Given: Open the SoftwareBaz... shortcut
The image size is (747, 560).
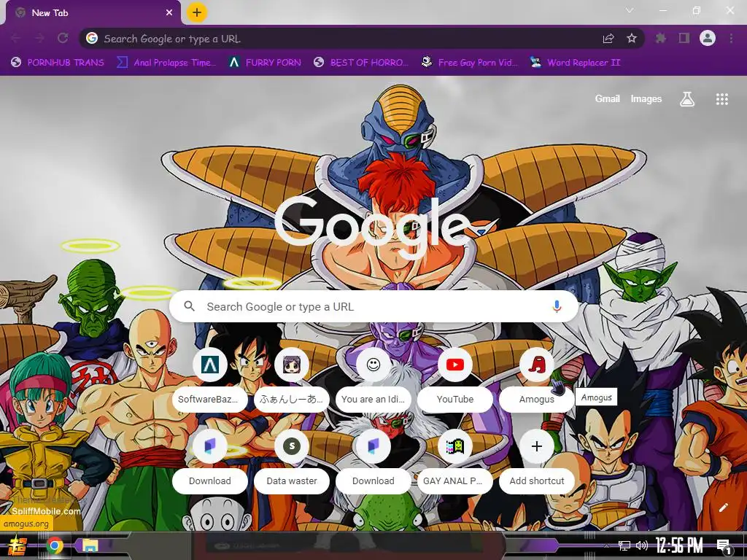Looking at the screenshot, I should [x=209, y=378].
